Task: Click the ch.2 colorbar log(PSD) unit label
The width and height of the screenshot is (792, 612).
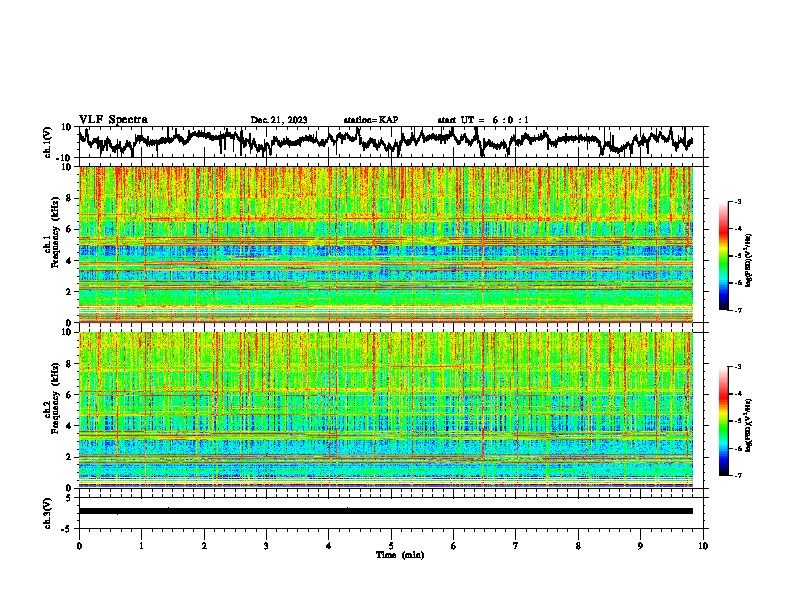Action: click(750, 425)
